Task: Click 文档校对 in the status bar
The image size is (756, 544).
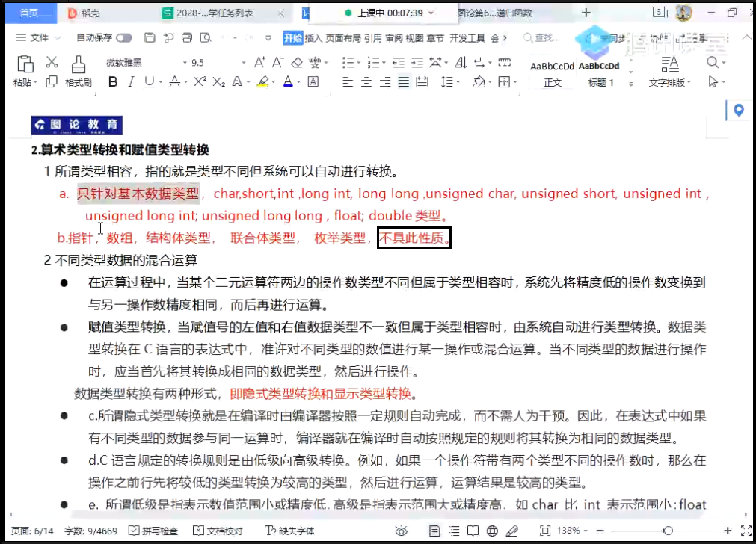Action: tap(219, 531)
